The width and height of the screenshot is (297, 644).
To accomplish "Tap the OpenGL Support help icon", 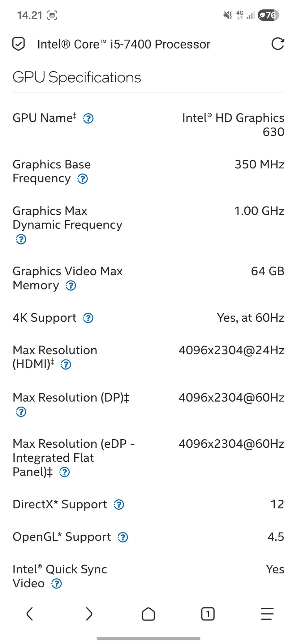I will pos(123,537).
